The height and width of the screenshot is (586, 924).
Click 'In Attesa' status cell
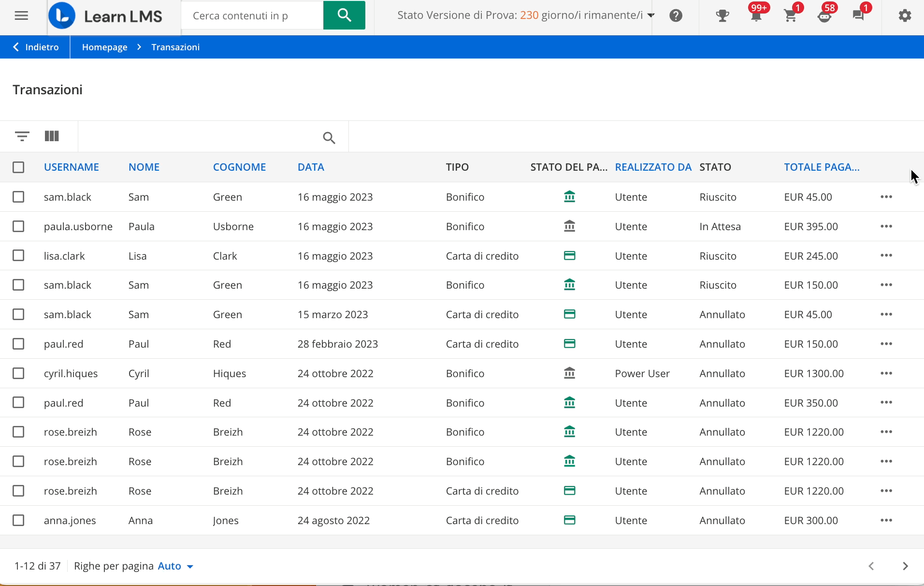[720, 226]
